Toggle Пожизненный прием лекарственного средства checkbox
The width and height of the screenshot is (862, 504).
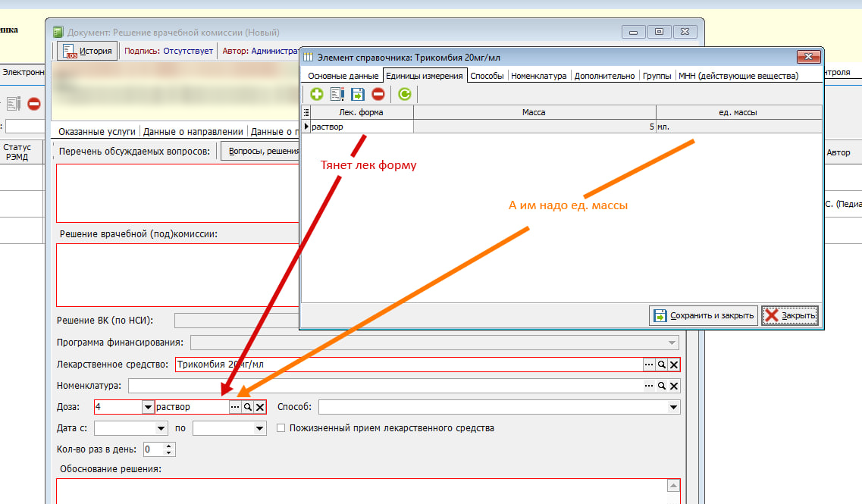tap(281, 427)
